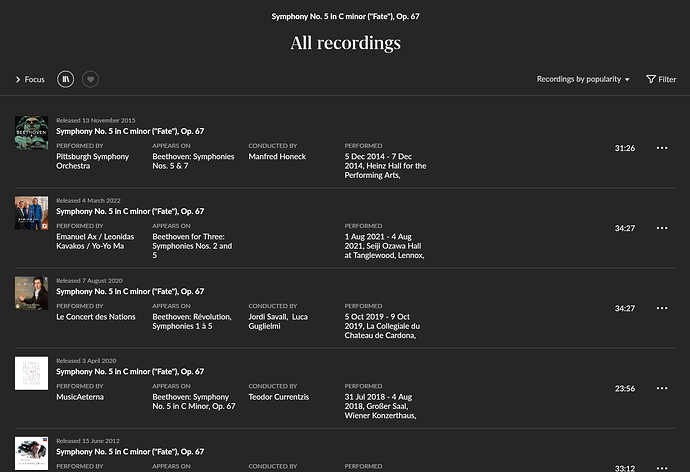Open Recordings by popularity sort dropdown
The height and width of the screenshot is (472, 690).
click(x=583, y=79)
